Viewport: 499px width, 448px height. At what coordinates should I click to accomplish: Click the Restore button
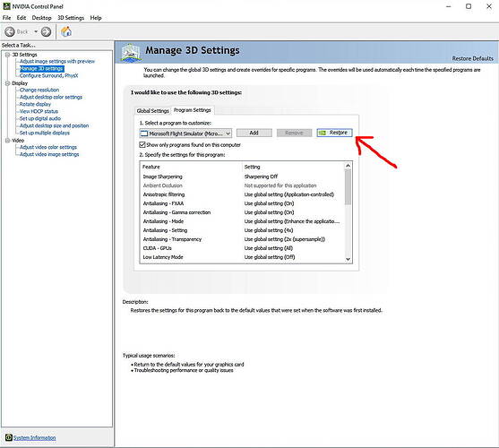click(x=335, y=133)
